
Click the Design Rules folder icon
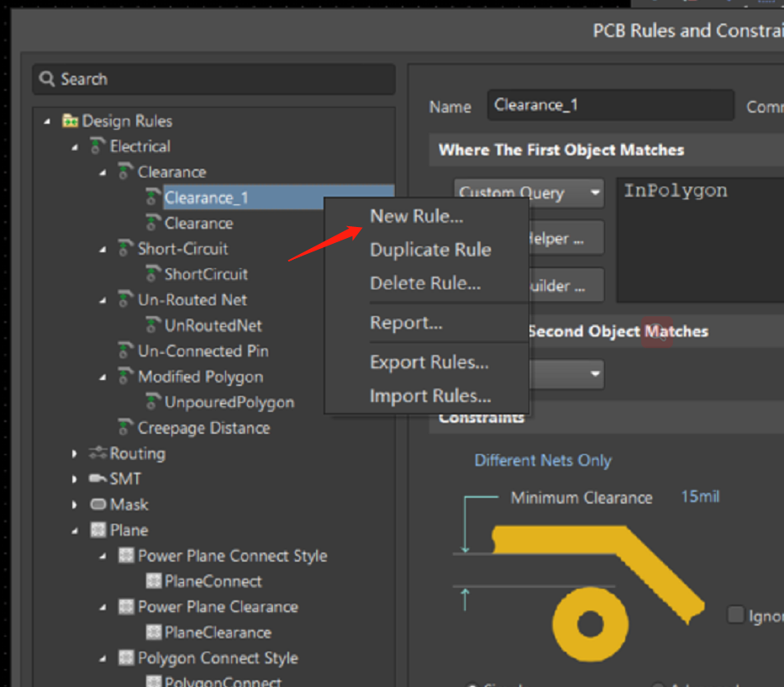tap(71, 121)
